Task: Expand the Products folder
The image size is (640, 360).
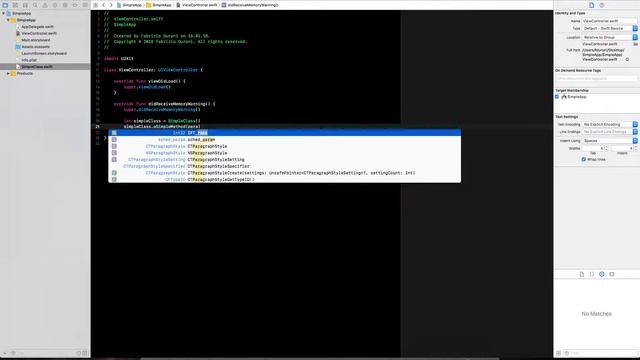Action: coord(8,73)
